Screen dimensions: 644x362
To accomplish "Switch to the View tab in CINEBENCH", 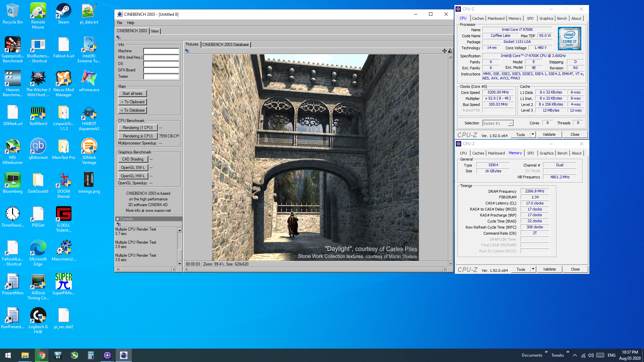I will click(x=155, y=31).
